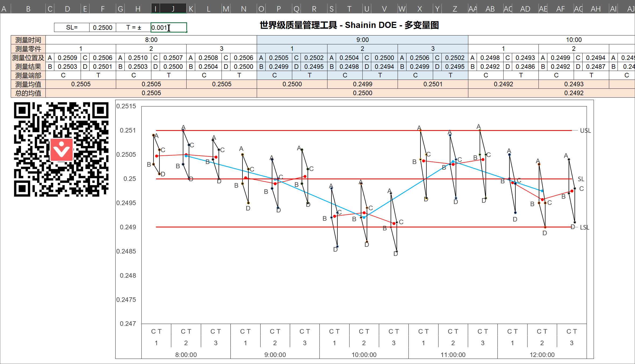Click the SL= label cell
This screenshot has width=635, height=364.
(x=72, y=27)
